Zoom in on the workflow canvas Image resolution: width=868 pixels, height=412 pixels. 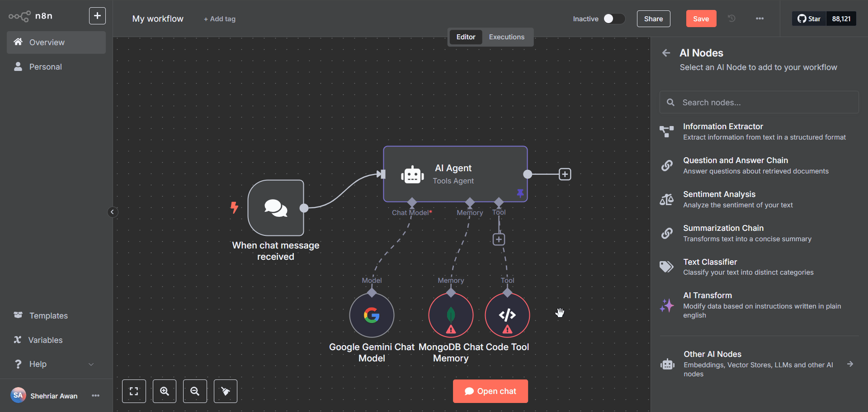[x=165, y=391]
